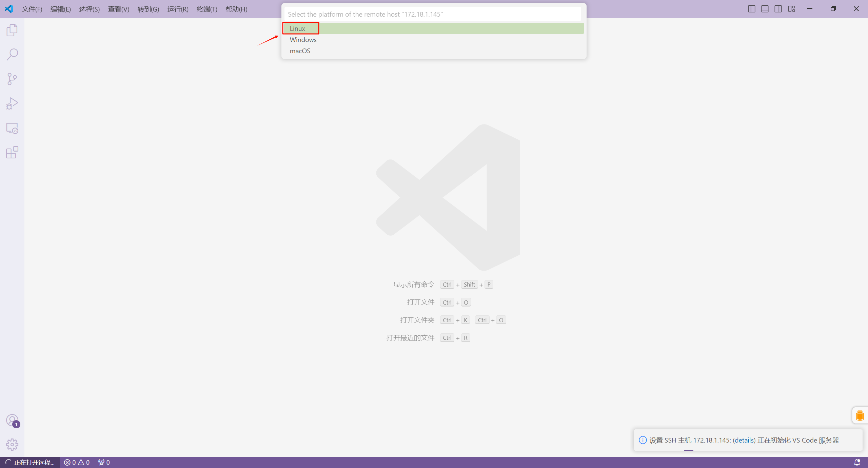This screenshot has width=868, height=468.
Task: Close the VS Code window
Action: coord(856,9)
